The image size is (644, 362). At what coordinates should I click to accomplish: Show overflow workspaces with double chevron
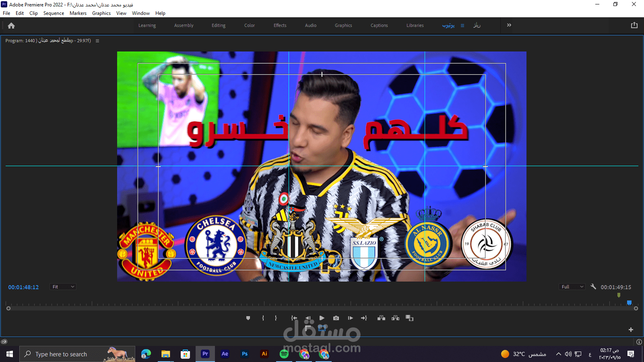509,25
